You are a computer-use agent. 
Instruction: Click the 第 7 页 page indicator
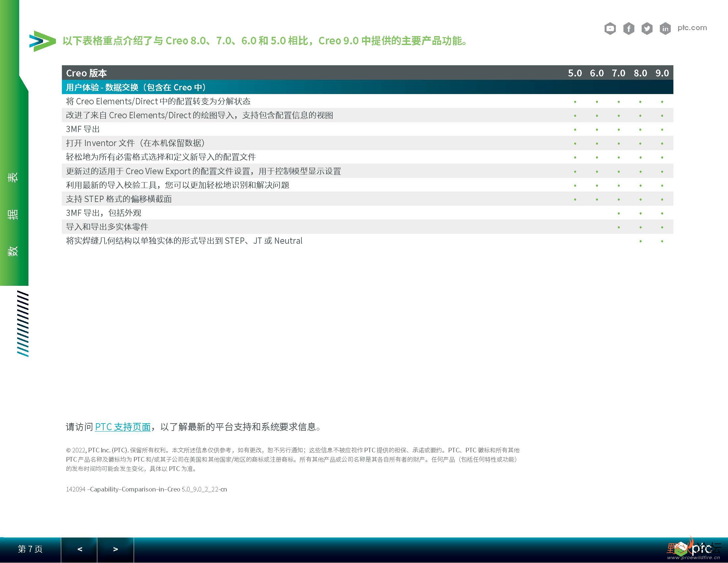30,549
